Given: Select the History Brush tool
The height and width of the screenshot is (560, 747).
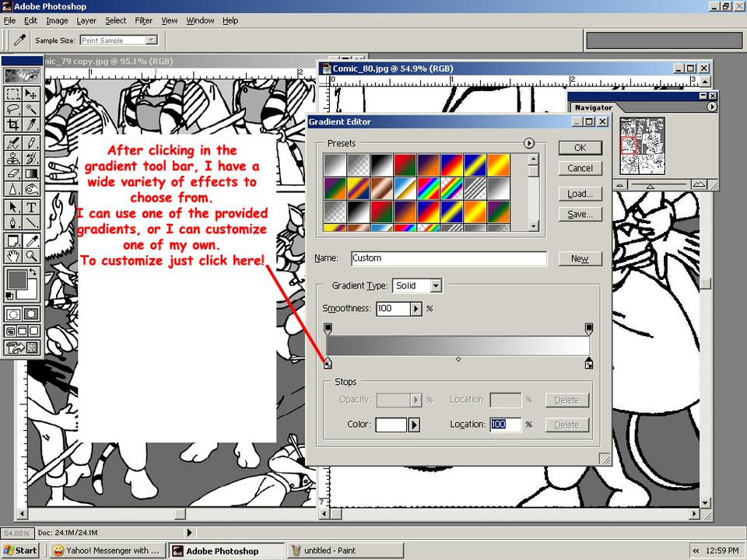Looking at the screenshot, I should pyautogui.click(x=31, y=158).
